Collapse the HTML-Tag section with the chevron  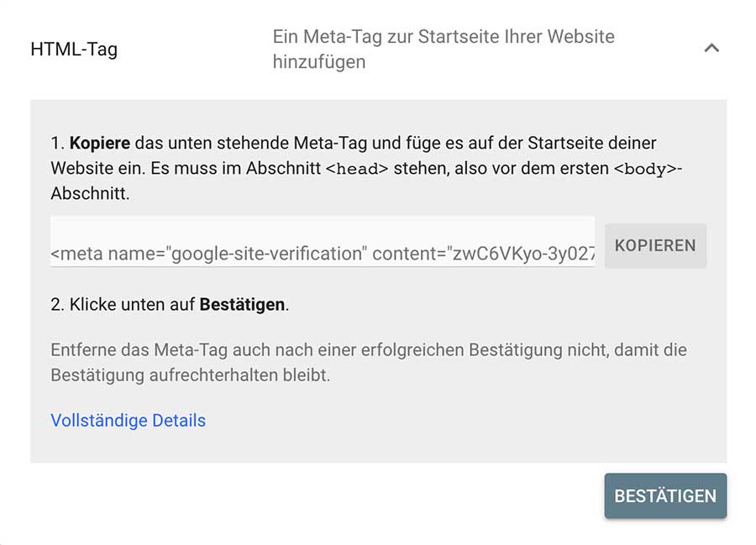click(x=711, y=49)
